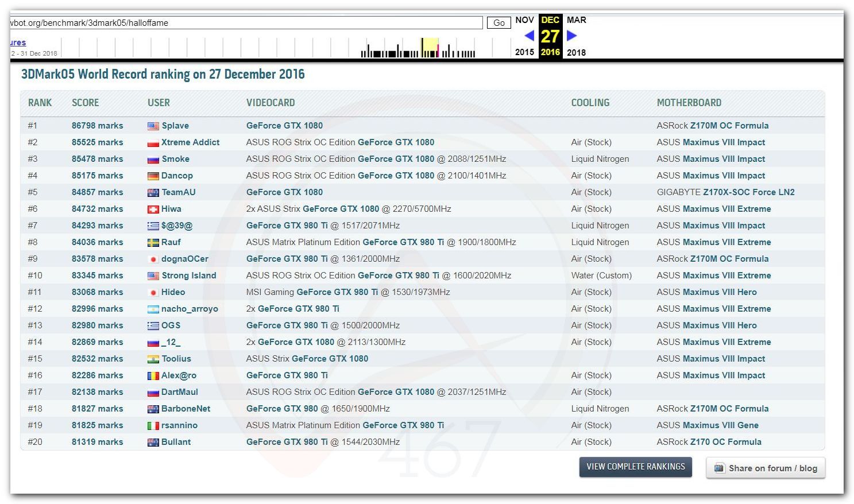Click the Greek flag beside $@39@
The image size is (854, 504).
[x=153, y=226]
